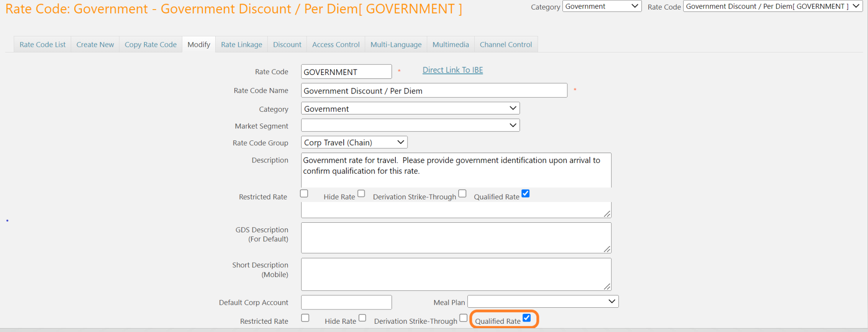
Task: Open the Copy Rate Code tab
Action: point(151,45)
